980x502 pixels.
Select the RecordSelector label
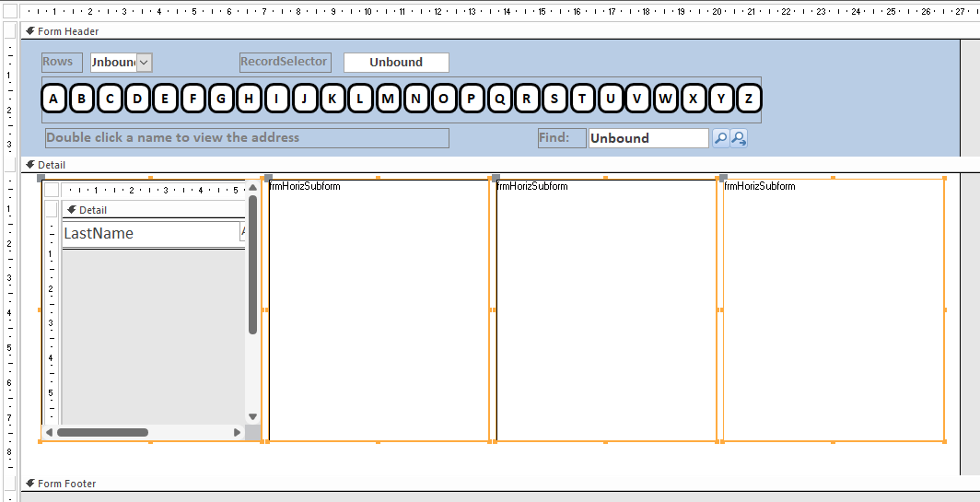point(285,62)
